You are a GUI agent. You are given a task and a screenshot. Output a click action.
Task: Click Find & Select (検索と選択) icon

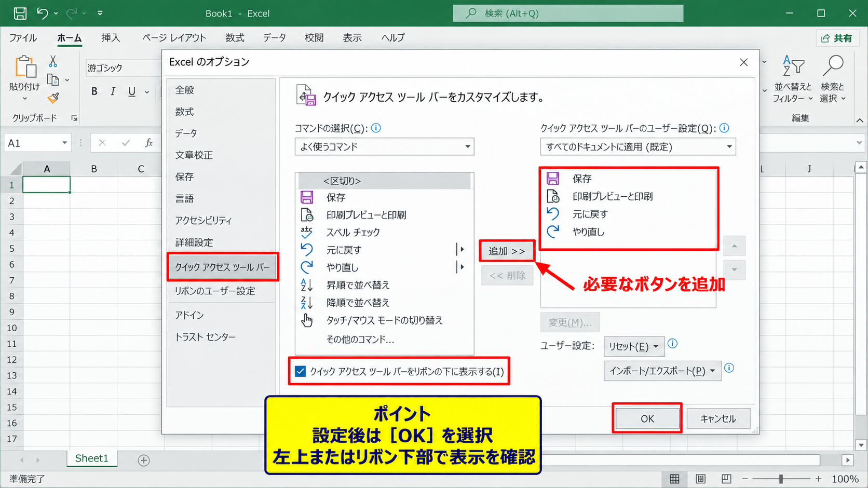(833, 66)
